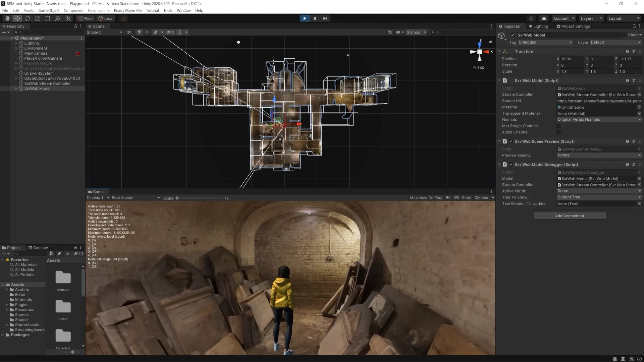Open the cloud services icon
The height and width of the screenshot is (362, 644).
544,18
